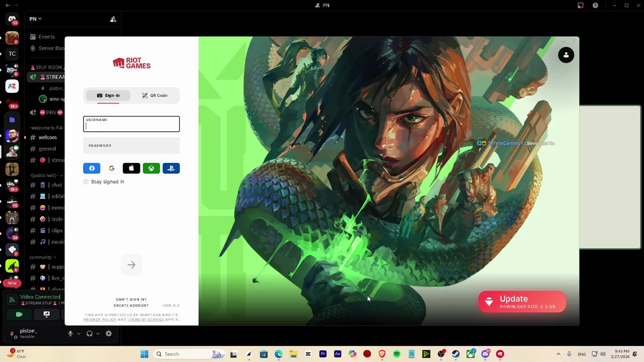Focus the Username input field

(131, 124)
